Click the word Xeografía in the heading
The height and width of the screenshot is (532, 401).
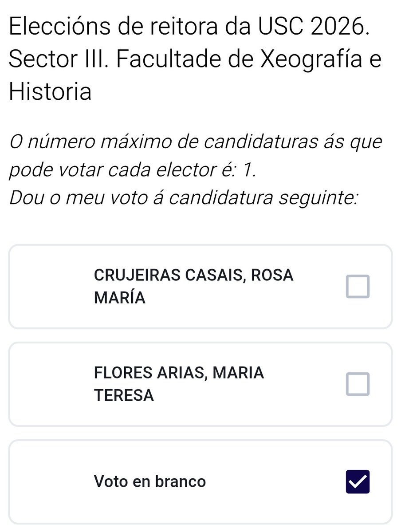(311, 59)
